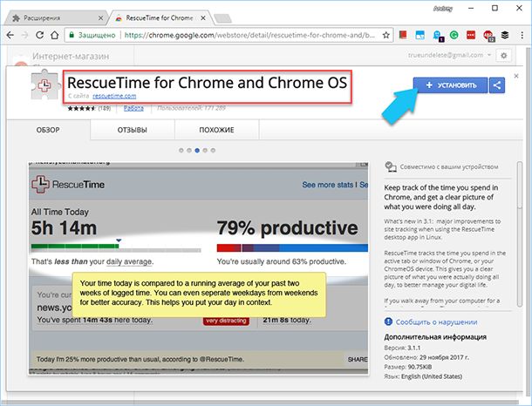Click the first screenshot carousel dot

(x=181, y=150)
